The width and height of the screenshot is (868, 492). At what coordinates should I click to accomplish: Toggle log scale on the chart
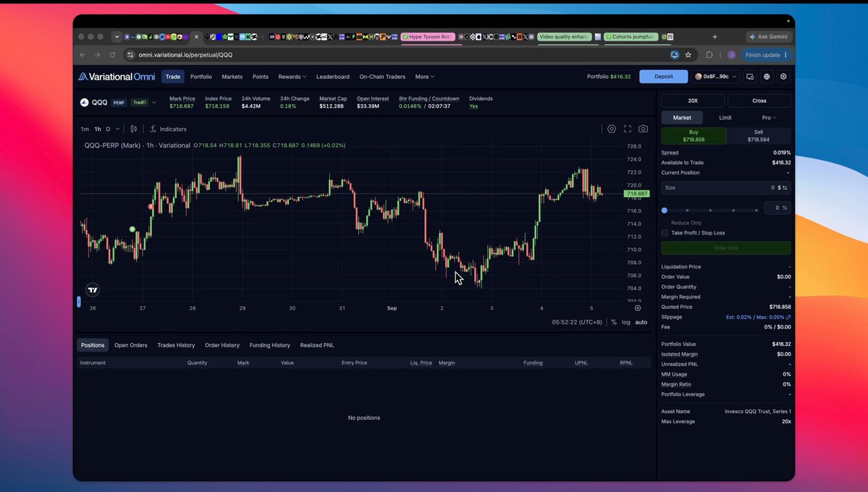pos(626,322)
